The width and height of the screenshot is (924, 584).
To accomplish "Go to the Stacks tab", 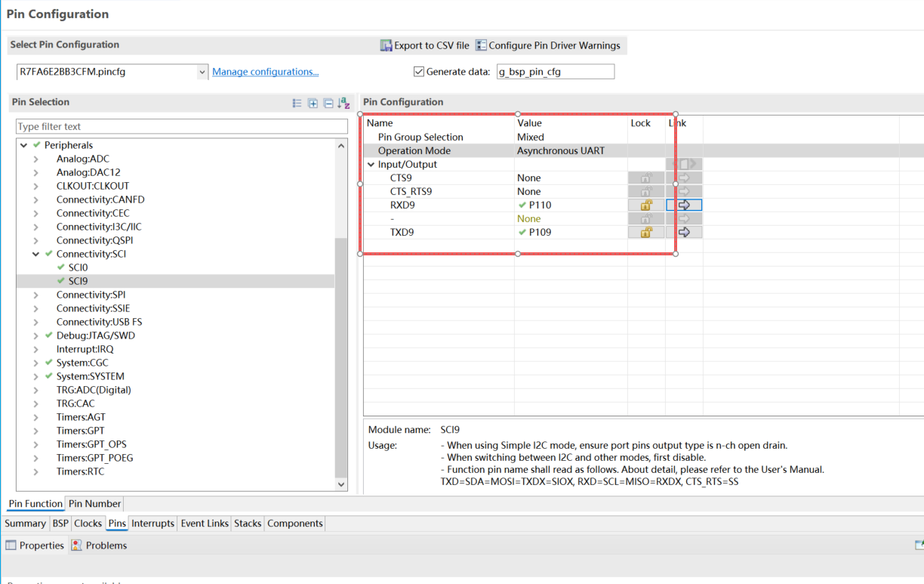I will click(x=248, y=524).
